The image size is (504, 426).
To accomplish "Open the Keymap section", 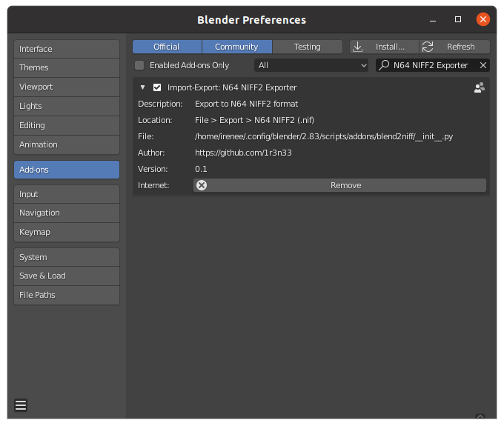I will (x=67, y=232).
